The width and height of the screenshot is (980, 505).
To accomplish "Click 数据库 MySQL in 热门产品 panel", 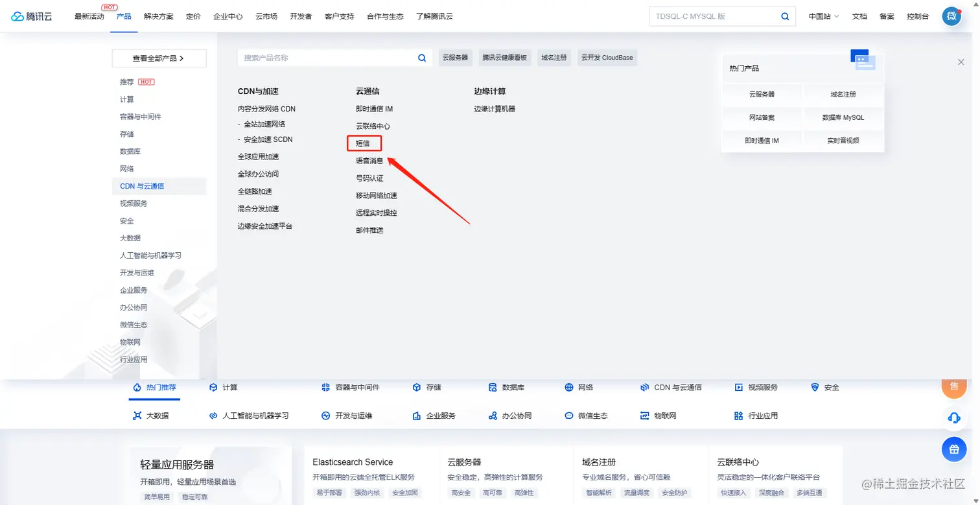I will (x=843, y=117).
